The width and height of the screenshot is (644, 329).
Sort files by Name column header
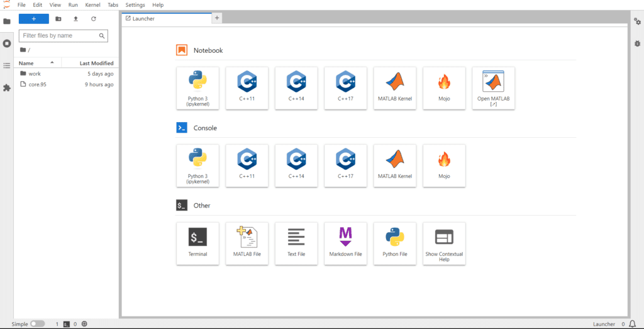click(x=38, y=63)
